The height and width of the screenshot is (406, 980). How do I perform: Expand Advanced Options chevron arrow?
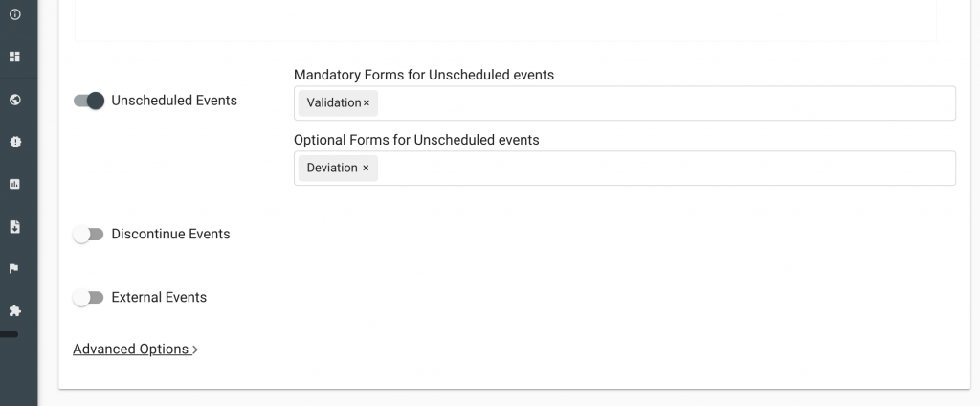point(195,350)
